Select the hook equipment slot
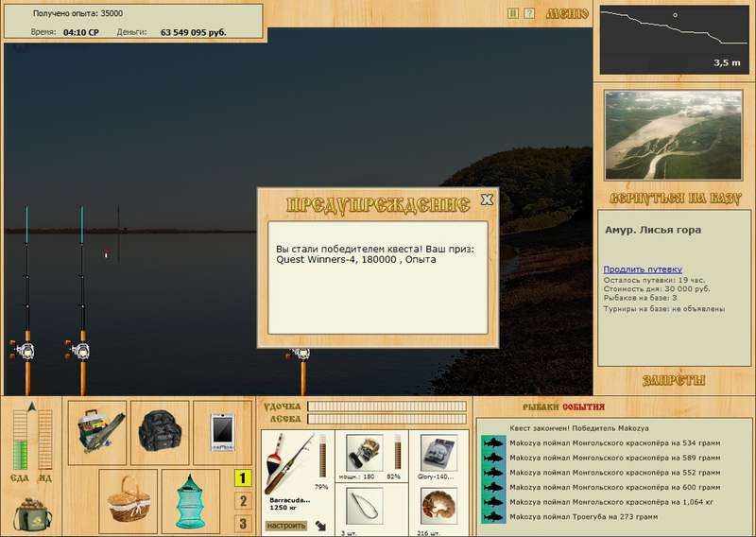Viewport: 756px width, 537px height. coord(365,506)
